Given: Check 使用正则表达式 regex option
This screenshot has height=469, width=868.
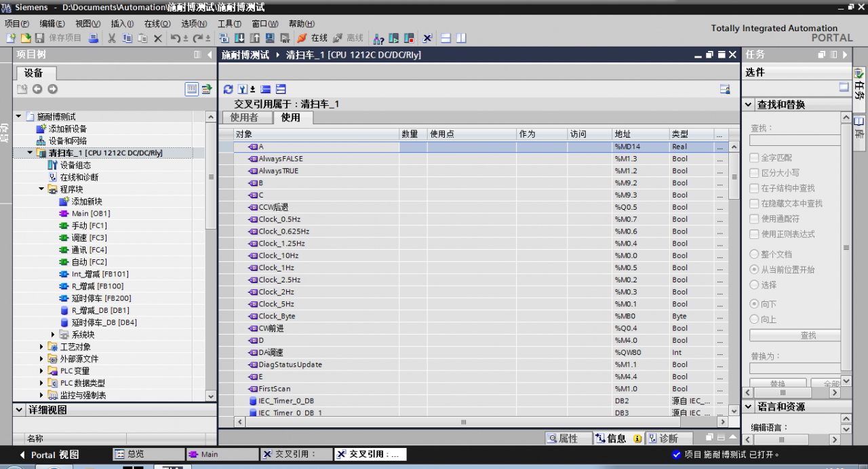Looking at the screenshot, I should pos(754,234).
